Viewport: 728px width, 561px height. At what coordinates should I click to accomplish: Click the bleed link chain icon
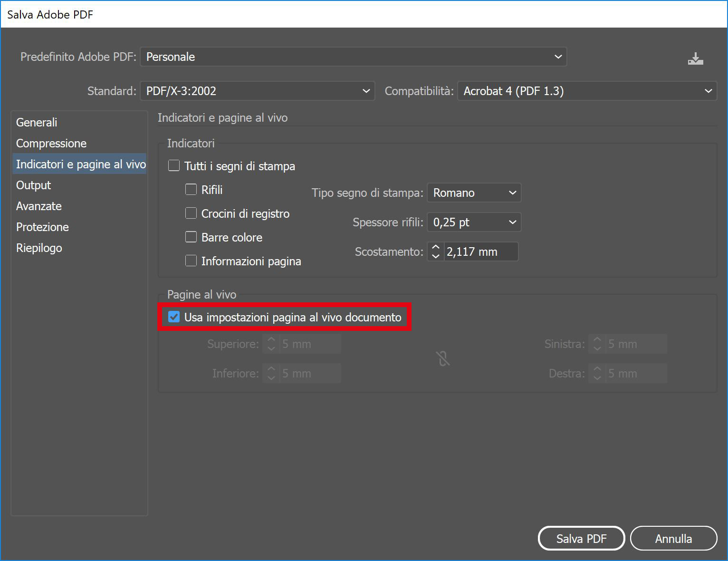point(443,358)
